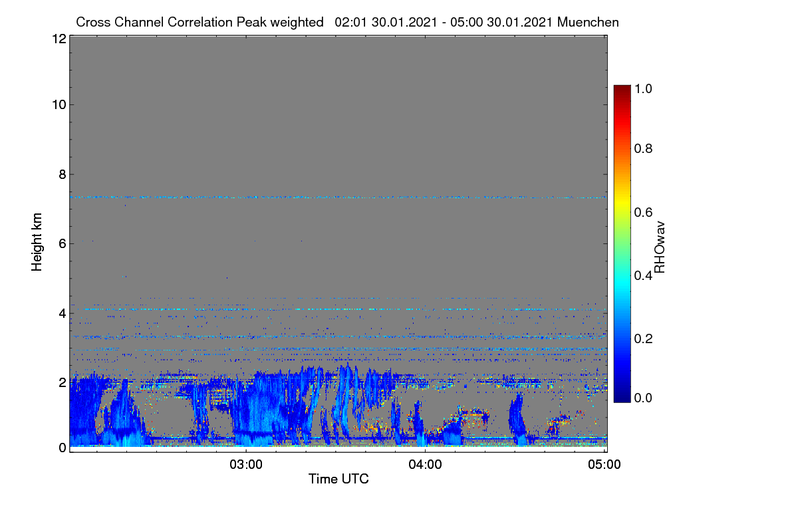
Task: Pick the dark red top of colorbar
Action: click(622, 88)
